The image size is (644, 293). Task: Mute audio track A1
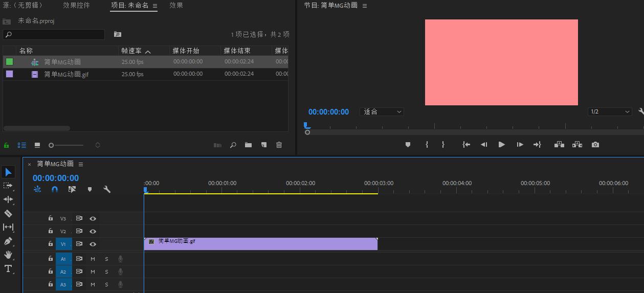tap(93, 259)
